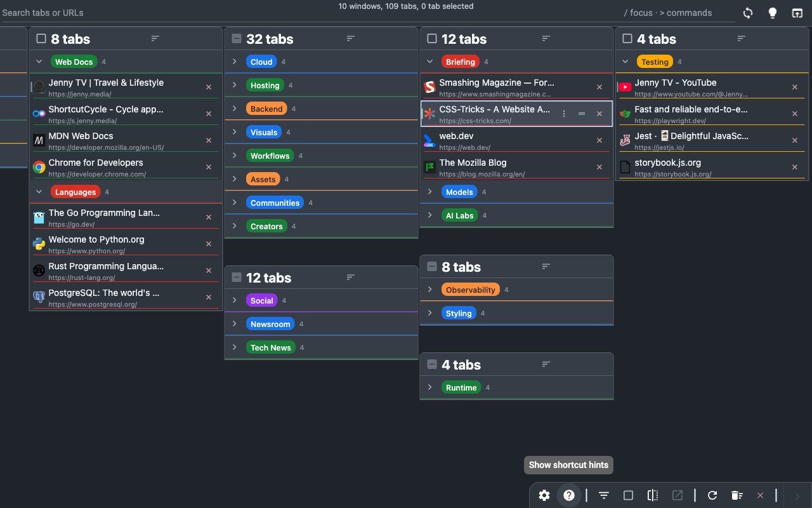Click the Creators group label
812x508 pixels.
pos(266,226)
